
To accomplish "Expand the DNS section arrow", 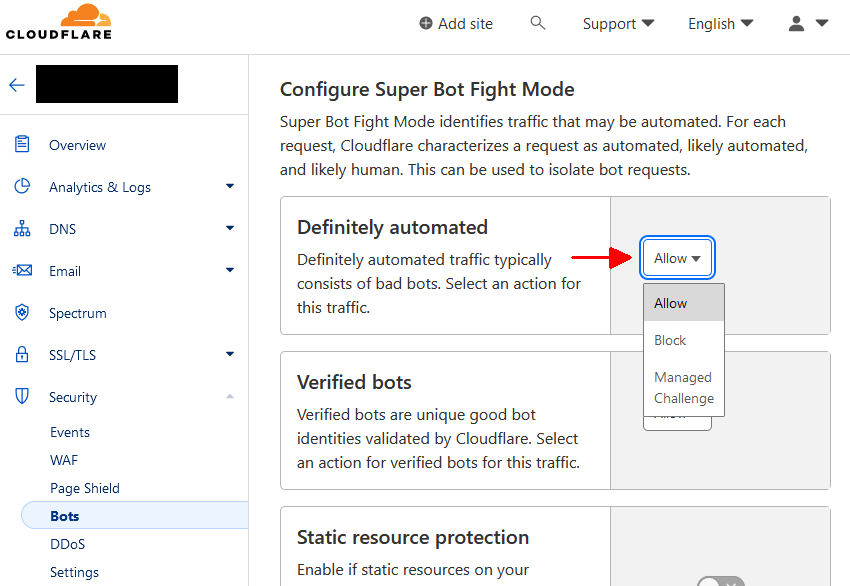I will (230, 228).
